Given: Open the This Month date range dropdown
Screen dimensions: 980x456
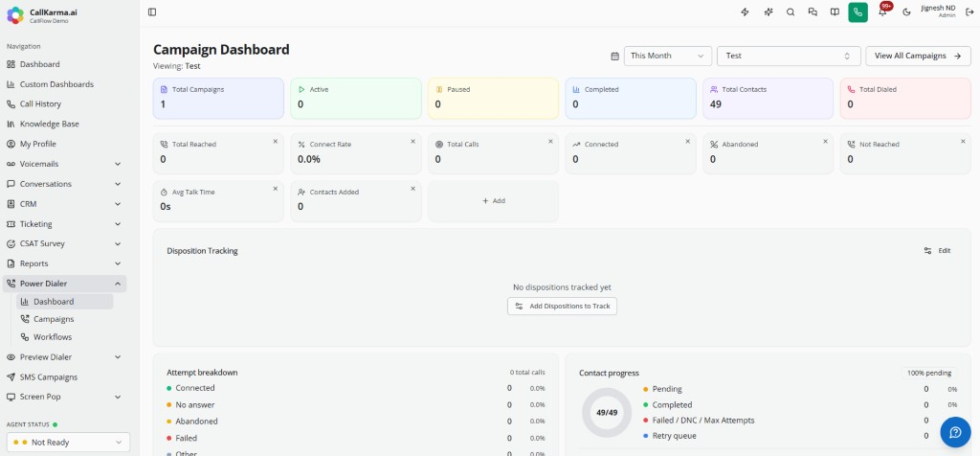Looking at the screenshot, I should (667, 56).
